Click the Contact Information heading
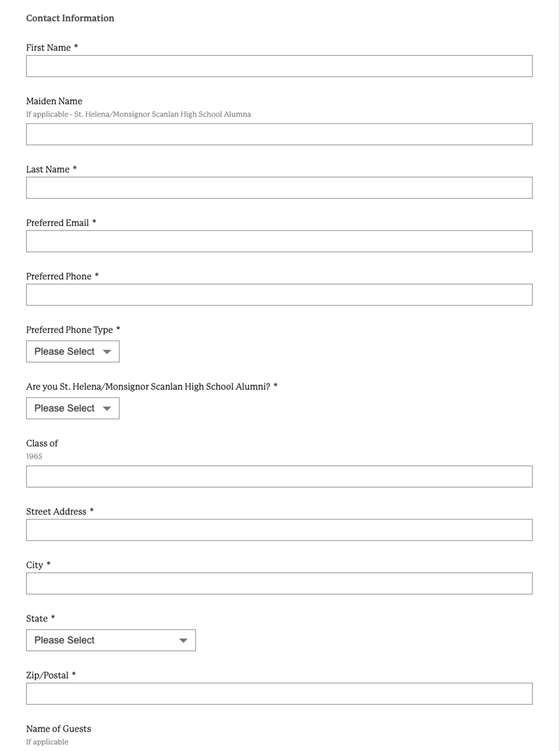This screenshot has height=751, width=560. click(69, 18)
